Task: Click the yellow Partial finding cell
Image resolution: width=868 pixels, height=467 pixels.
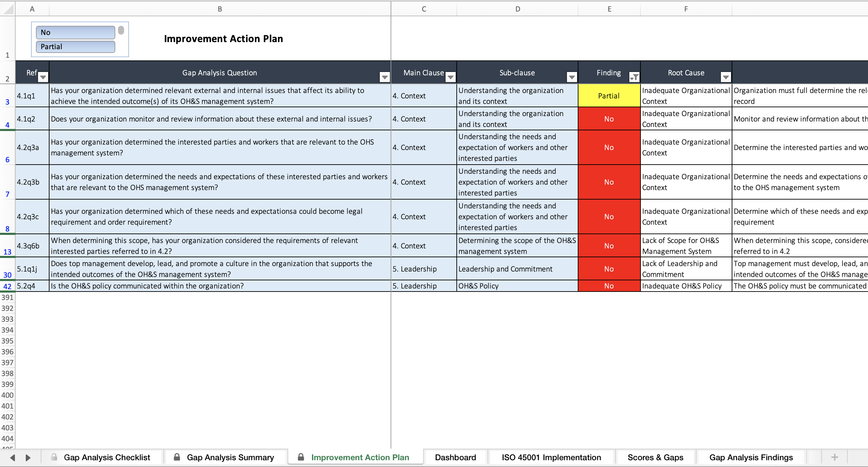Action: click(609, 96)
